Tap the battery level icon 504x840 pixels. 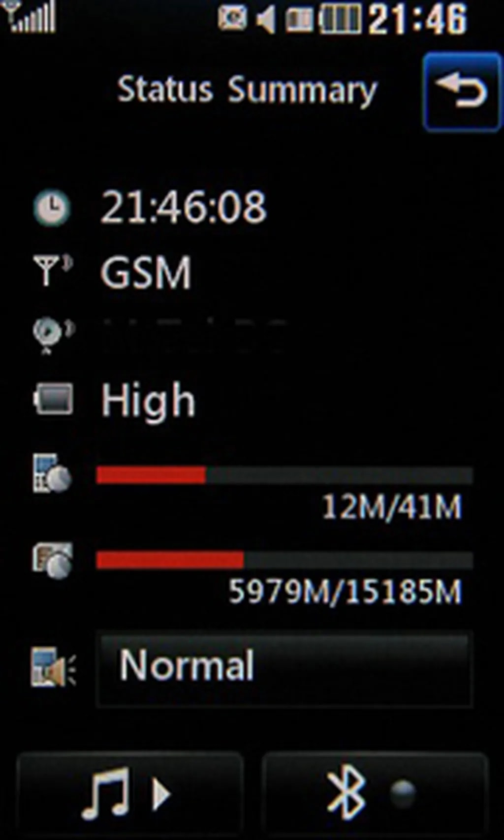[x=53, y=399]
